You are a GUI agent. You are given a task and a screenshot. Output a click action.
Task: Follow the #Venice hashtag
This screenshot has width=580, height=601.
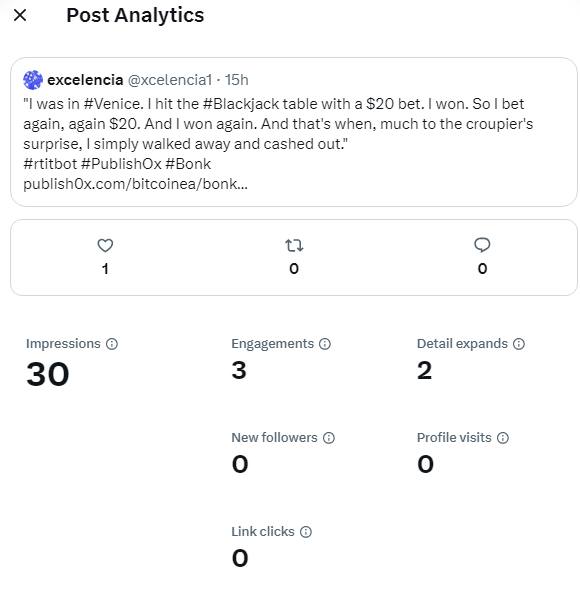113,104
